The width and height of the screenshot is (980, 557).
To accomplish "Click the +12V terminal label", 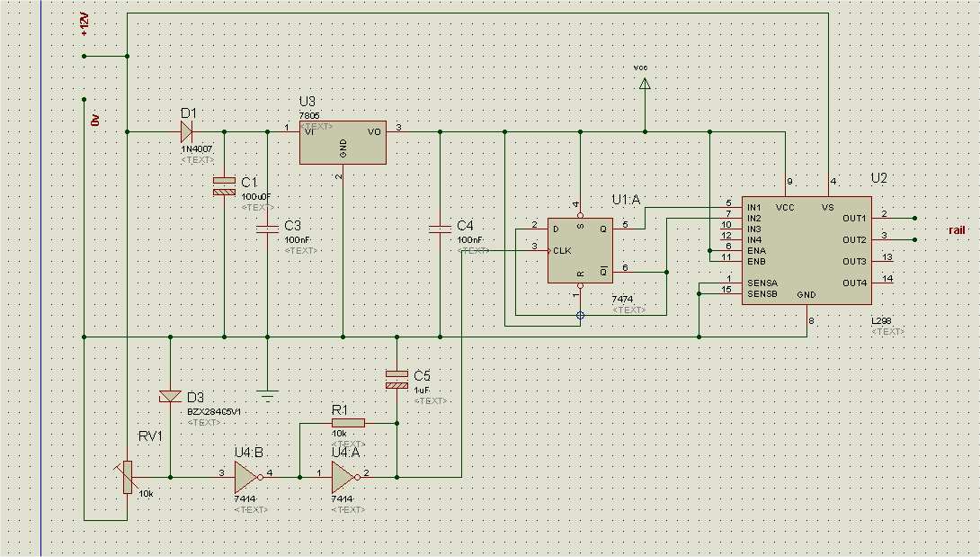I will pos(85,23).
